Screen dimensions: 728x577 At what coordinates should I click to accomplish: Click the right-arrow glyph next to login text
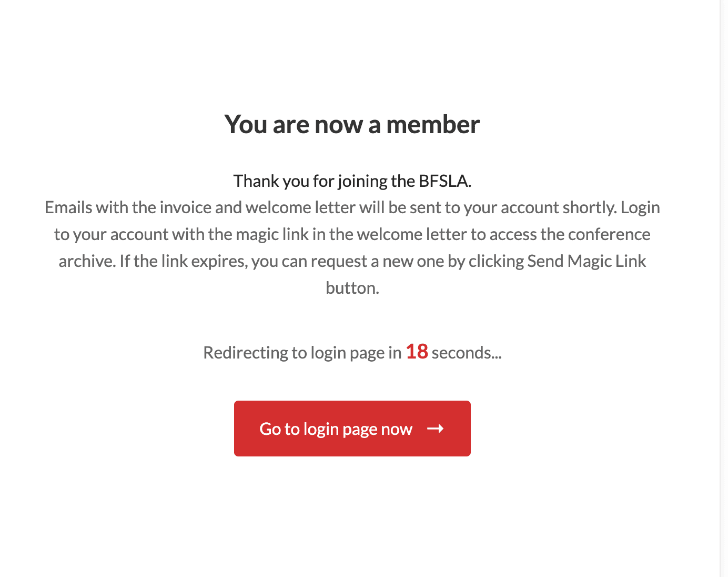436,429
